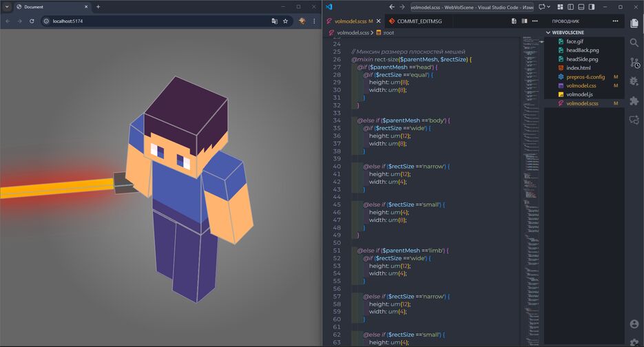Toggle the bottom panel layout button
The image size is (644, 347).
[581, 7]
